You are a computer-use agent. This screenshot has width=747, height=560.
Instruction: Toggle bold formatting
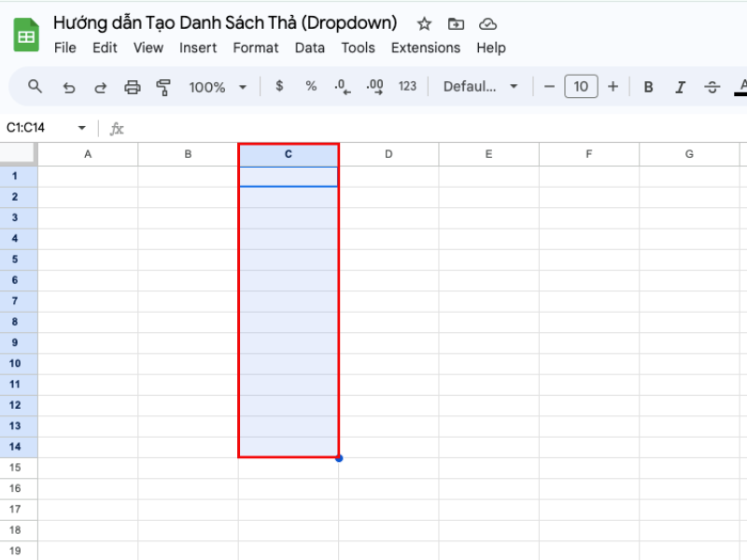pos(648,87)
